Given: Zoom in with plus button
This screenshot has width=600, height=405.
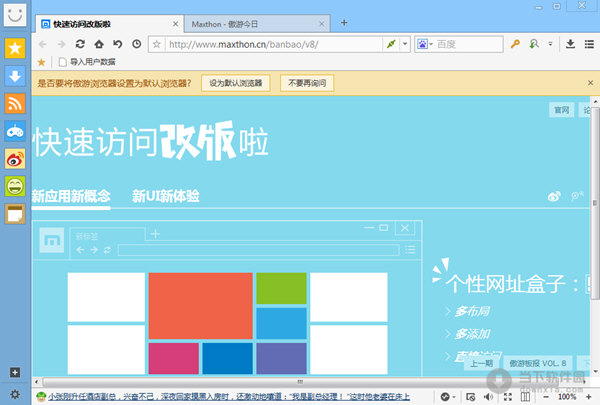Looking at the screenshot, I should click(x=589, y=397).
